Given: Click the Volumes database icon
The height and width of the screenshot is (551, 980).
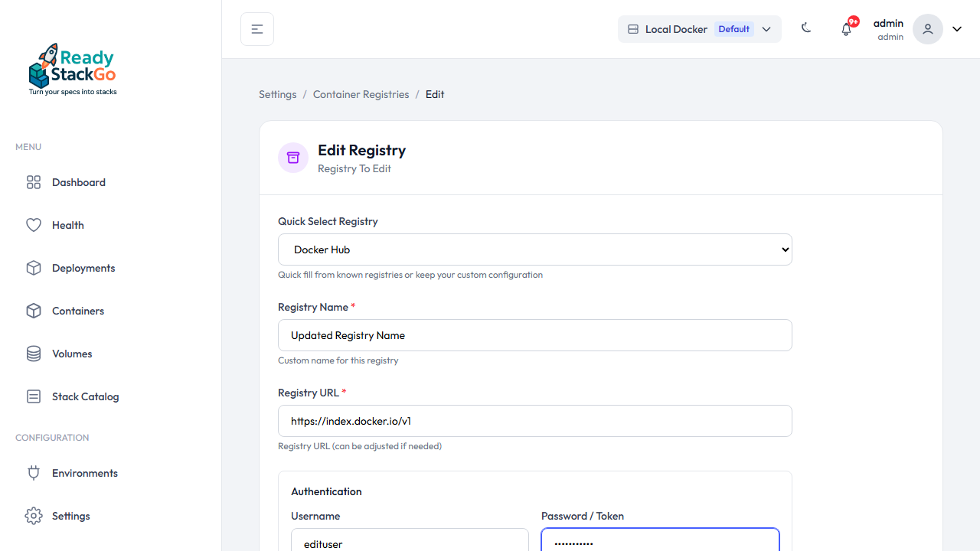Looking at the screenshot, I should click(34, 354).
